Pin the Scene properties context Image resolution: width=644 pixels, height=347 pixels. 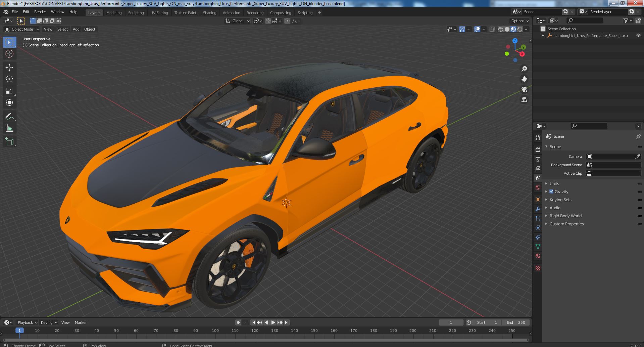pyautogui.click(x=638, y=136)
